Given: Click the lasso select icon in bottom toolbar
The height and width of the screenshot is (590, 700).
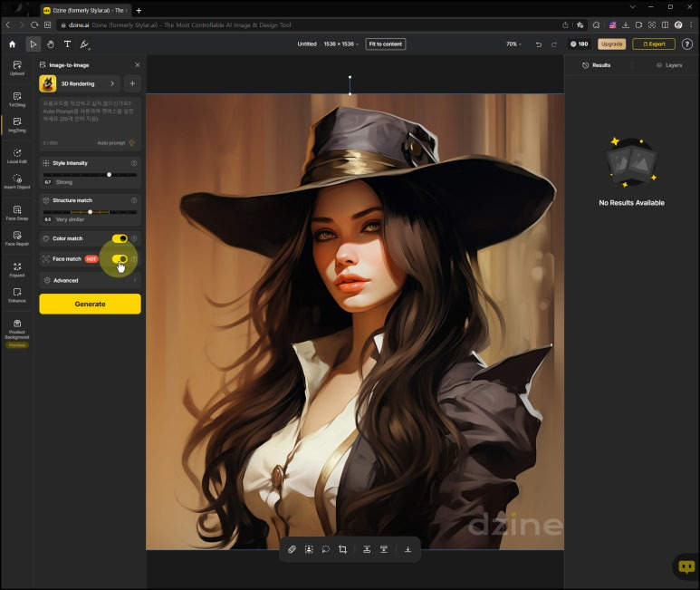Looking at the screenshot, I should coord(325,549).
